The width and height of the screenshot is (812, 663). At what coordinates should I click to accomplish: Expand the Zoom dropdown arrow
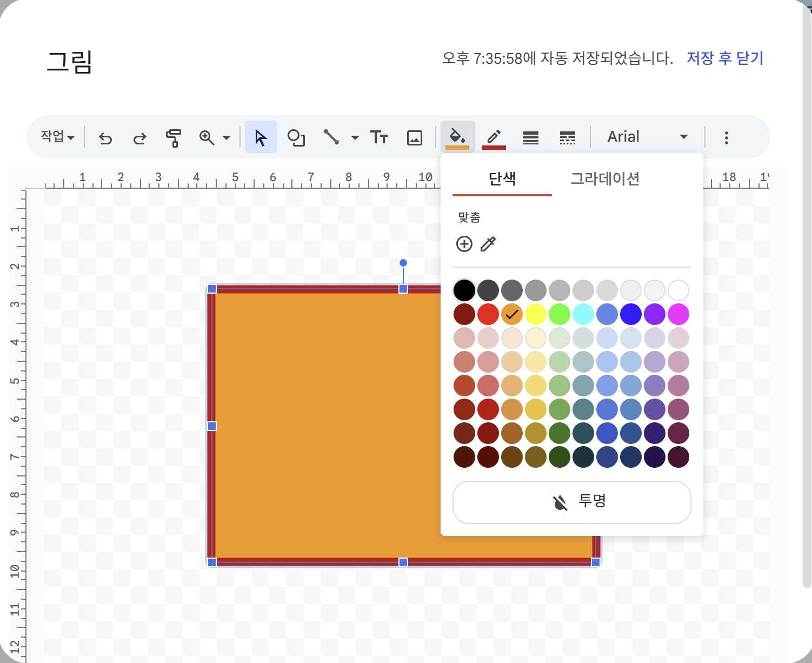coord(227,138)
